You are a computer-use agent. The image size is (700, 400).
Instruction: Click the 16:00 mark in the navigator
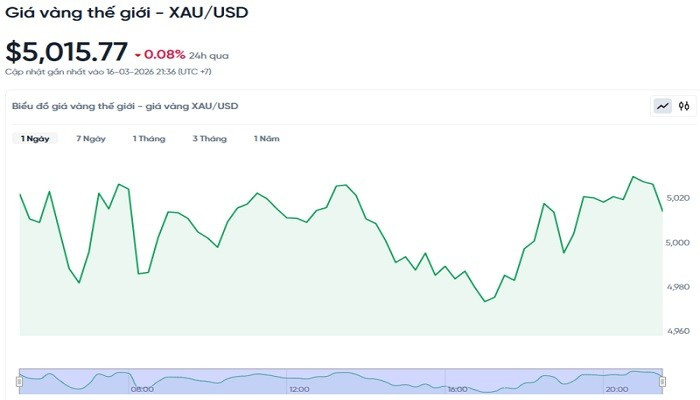click(459, 389)
